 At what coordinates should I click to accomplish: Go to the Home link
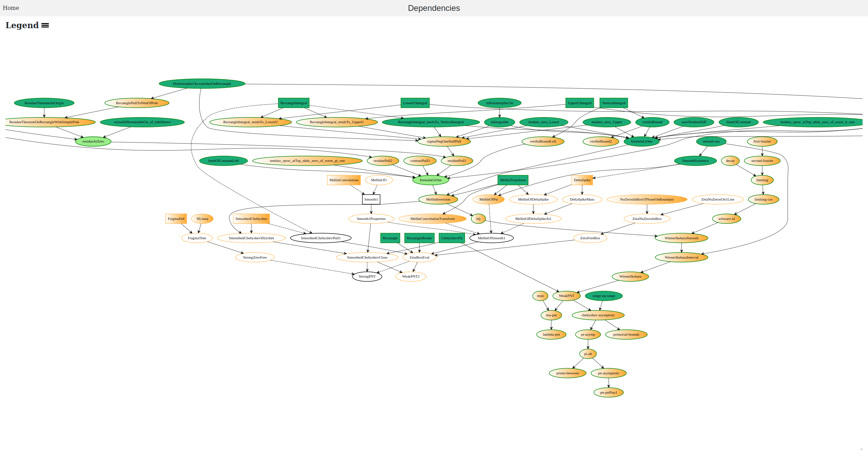tap(11, 8)
